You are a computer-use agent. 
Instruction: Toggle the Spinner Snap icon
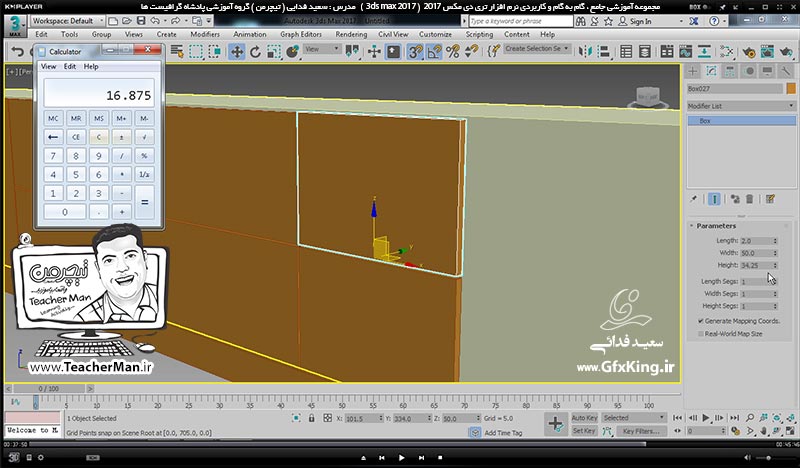(471, 52)
